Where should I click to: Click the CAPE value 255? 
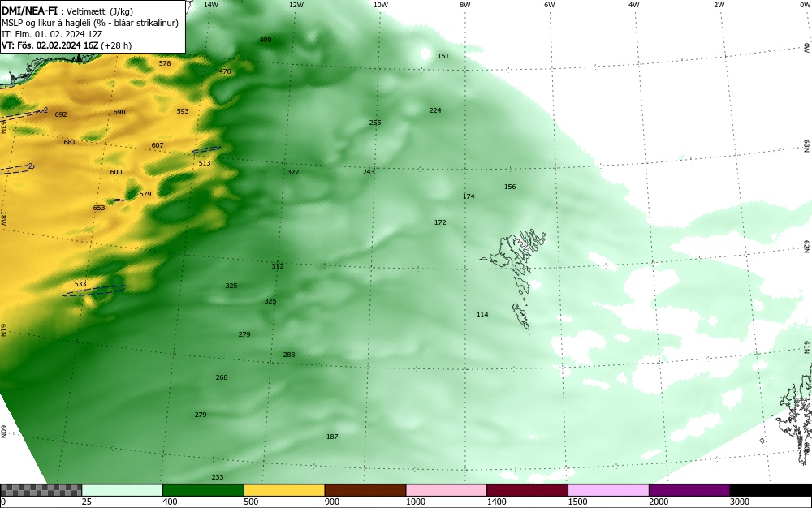375,123
